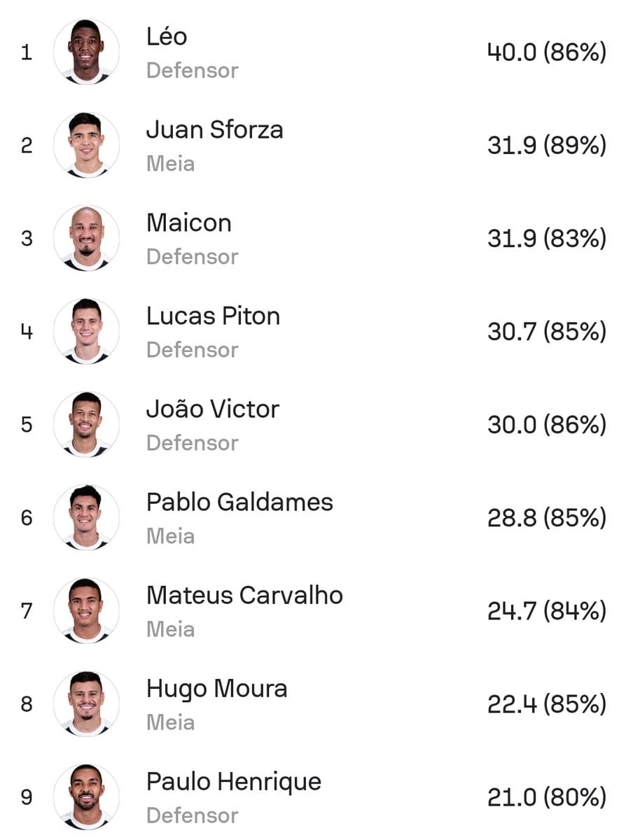Tap Juan Sforza's profile picture

pyautogui.click(x=86, y=146)
